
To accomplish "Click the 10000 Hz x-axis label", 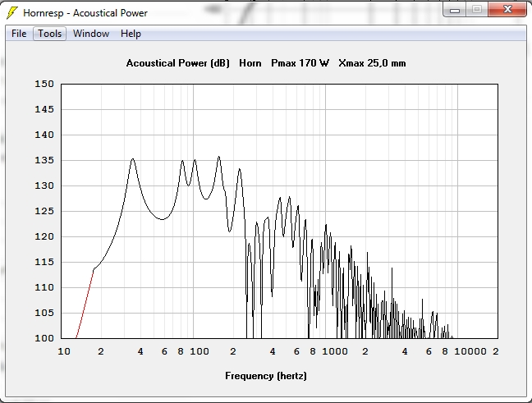I will pyautogui.click(x=470, y=351).
